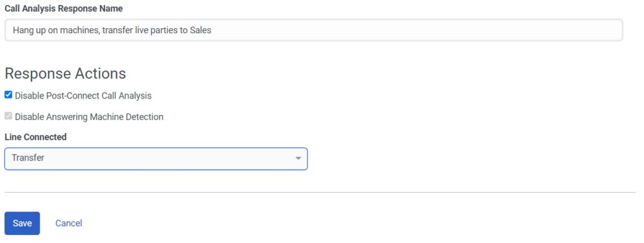Click the Disable Post-Connect Call Analysis label text
Viewport: 644px width, 243px height.
tap(83, 95)
